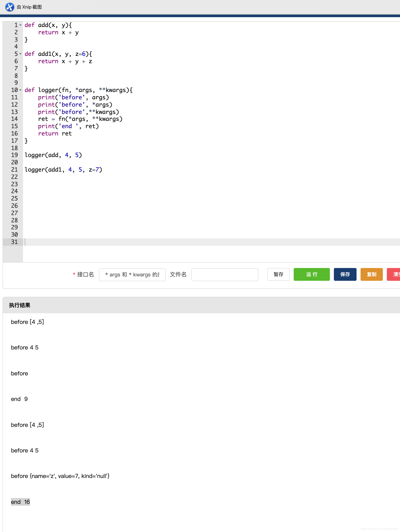
Task: Click the 'def logger(fn, *args, **kwargs){' line
Action: pos(79,90)
